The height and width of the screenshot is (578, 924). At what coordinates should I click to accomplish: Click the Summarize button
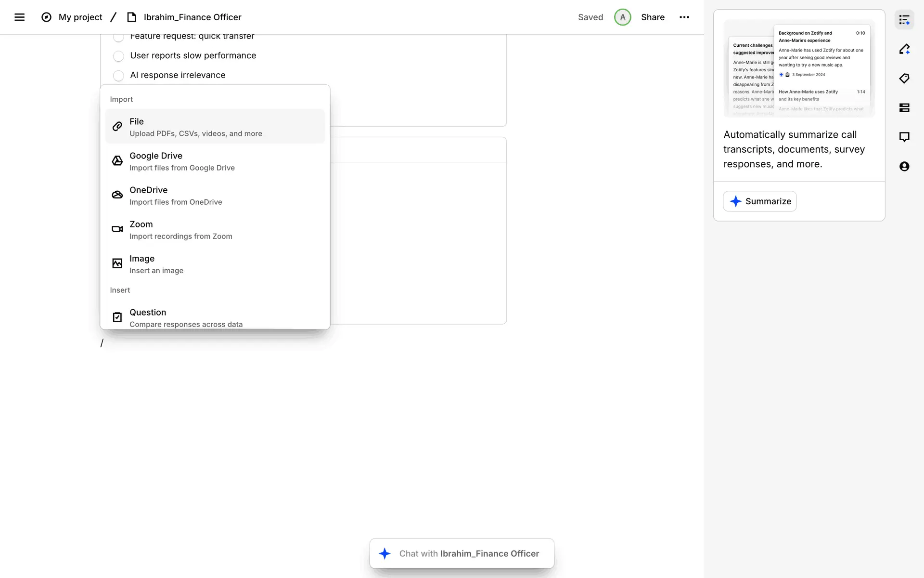[759, 201]
